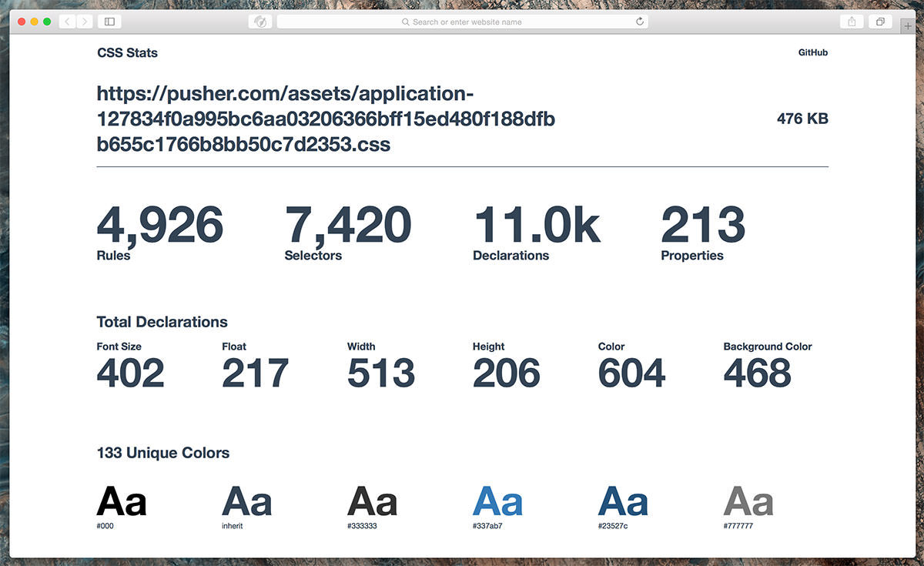Toggle the Safari sidebar panel

[109, 22]
